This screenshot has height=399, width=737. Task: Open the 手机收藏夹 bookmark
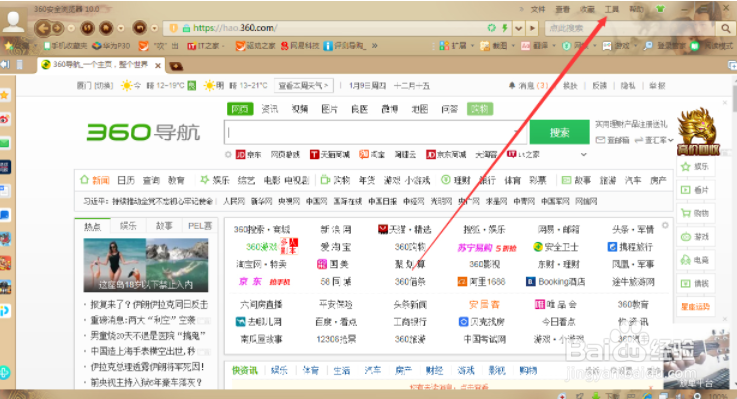pos(65,46)
